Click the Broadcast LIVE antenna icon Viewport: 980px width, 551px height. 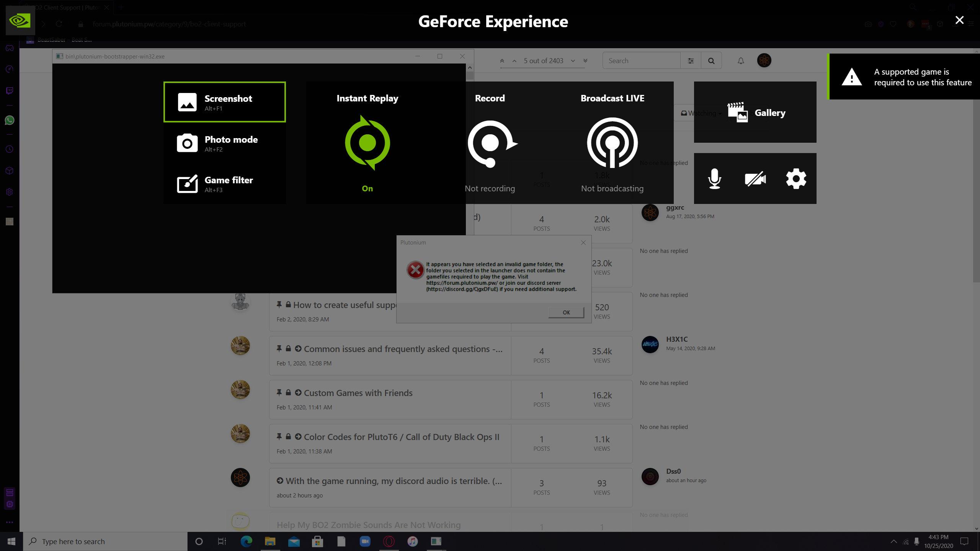point(612,143)
